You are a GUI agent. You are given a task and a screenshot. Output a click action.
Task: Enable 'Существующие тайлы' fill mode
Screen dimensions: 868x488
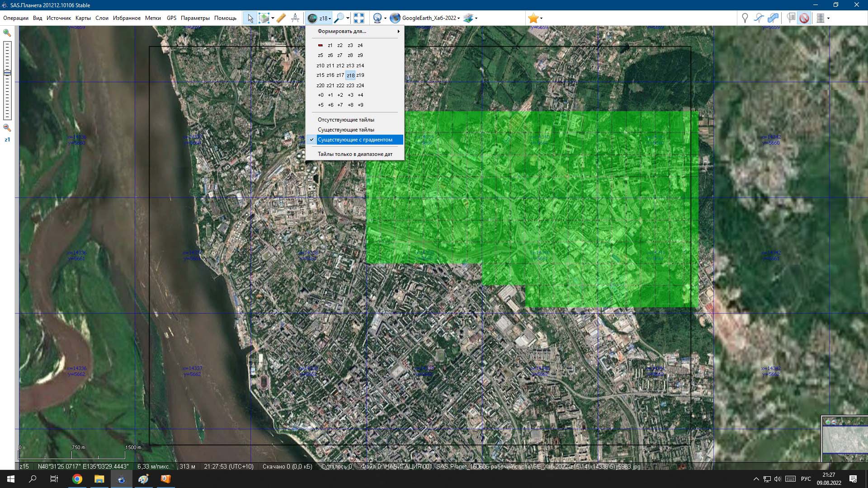(346, 130)
